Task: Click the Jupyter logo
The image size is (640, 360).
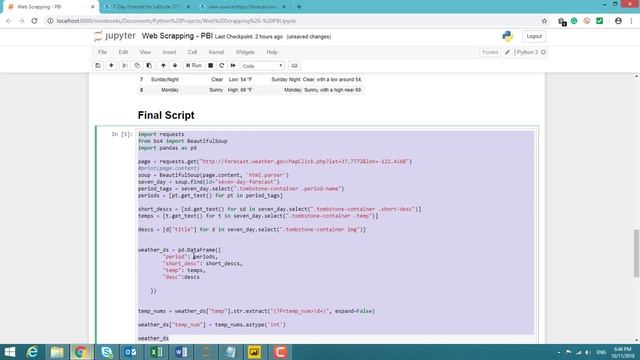Action: 115,36
